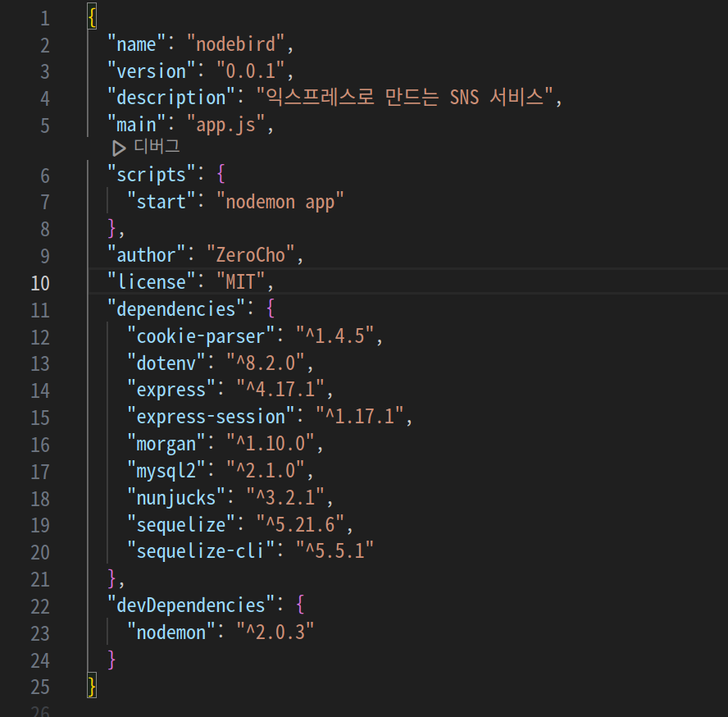Click the opening yellow brace on line 1
The image size is (728, 717).
(x=92, y=18)
